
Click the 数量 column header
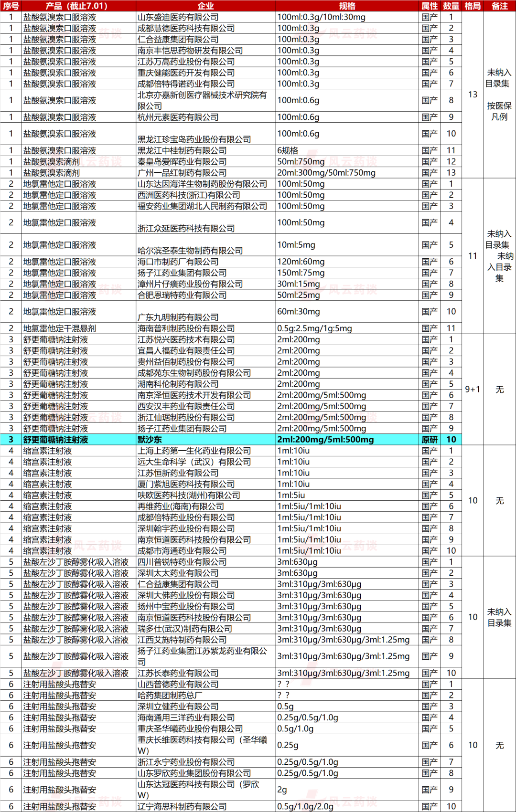coord(451,6)
